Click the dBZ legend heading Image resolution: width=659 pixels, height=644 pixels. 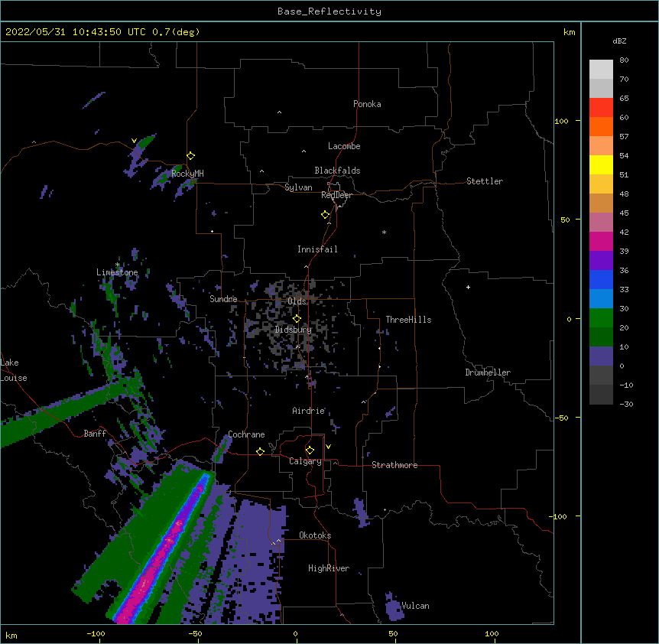pyautogui.click(x=619, y=41)
